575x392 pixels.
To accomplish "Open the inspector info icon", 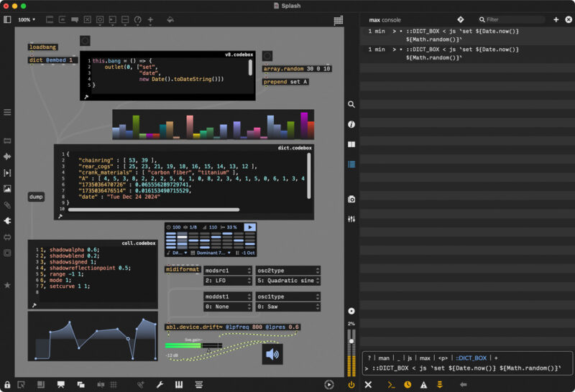I will click(x=351, y=124).
